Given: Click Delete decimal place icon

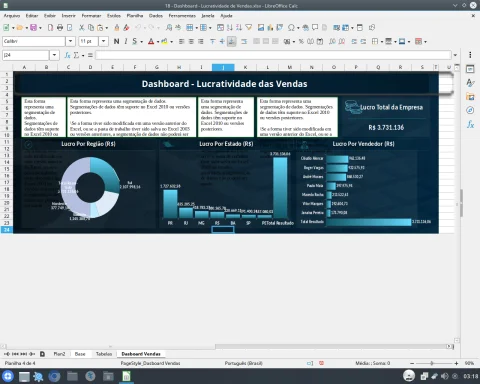Looking at the screenshot, I should point(342,41).
